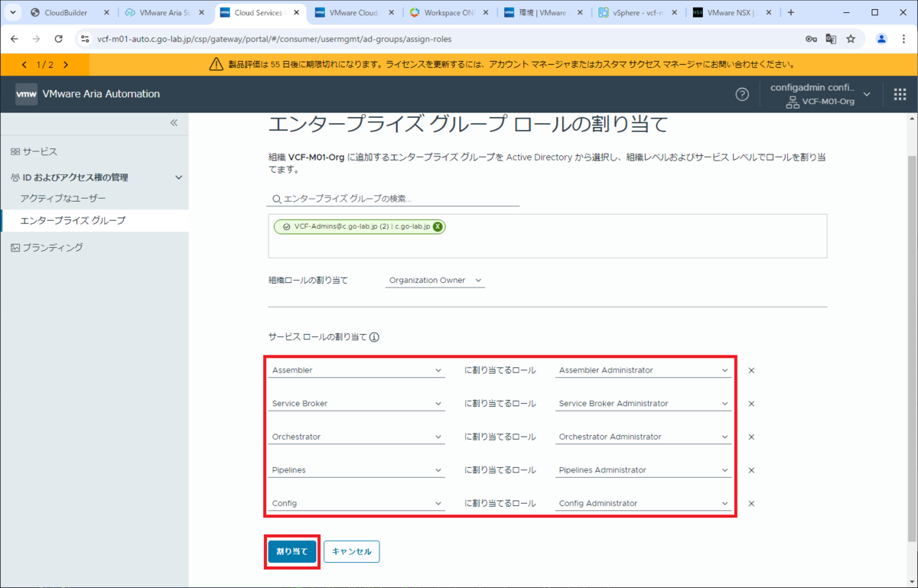Bookmark this page with star icon
918x588 pixels.
tap(851, 39)
